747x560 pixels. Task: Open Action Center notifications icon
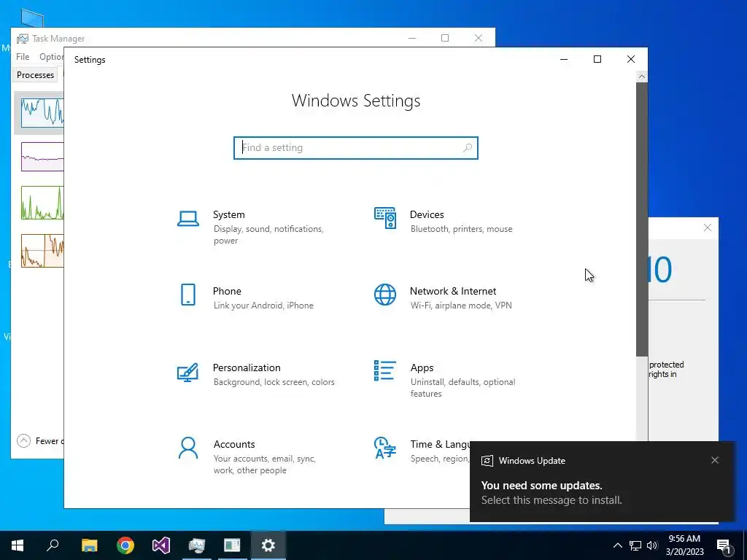724,545
